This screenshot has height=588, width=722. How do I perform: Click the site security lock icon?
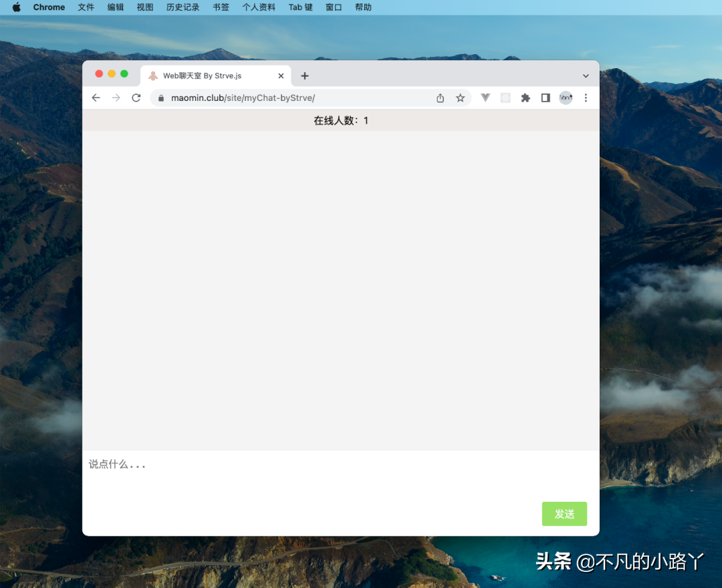click(160, 98)
